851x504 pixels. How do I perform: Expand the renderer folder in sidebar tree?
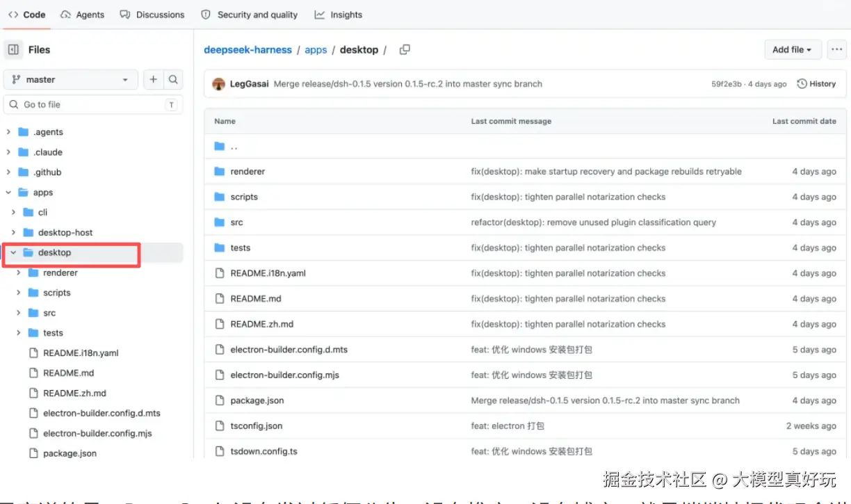[x=19, y=273]
